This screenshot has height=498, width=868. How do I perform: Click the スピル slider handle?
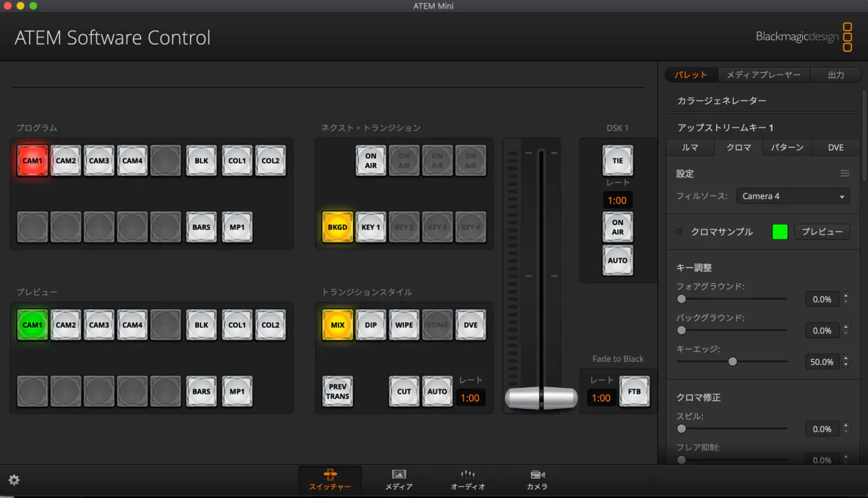pyautogui.click(x=681, y=429)
